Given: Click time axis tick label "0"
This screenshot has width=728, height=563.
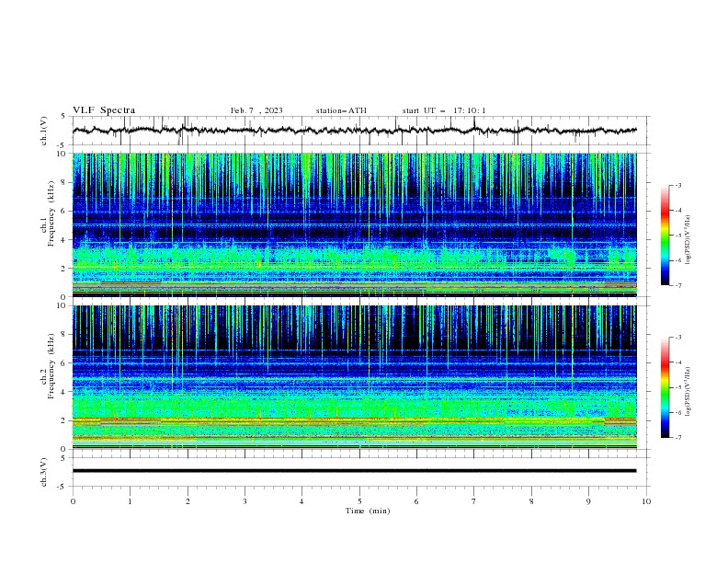Looking at the screenshot, I should click(x=73, y=501).
